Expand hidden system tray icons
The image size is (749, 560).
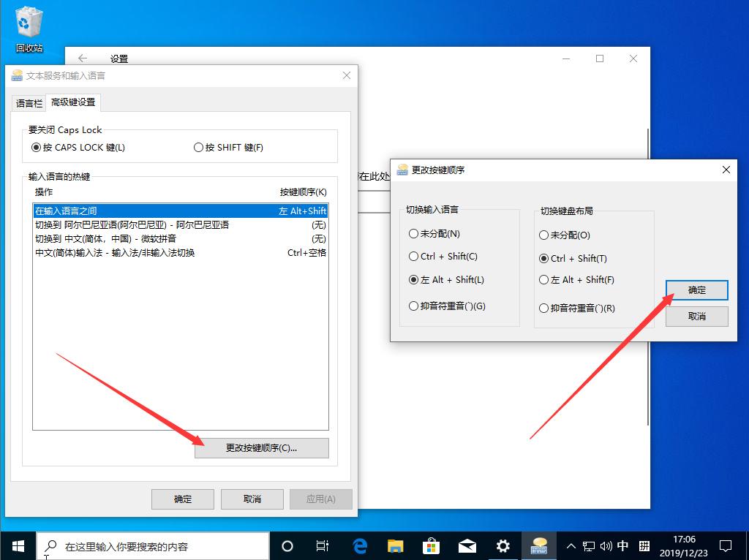point(570,545)
